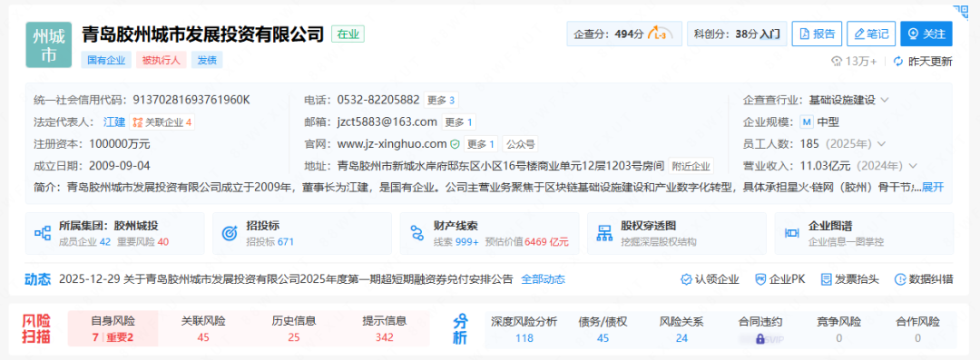
Task: Open the 所属集团 胶州城投 card
Action: point(114,233)
